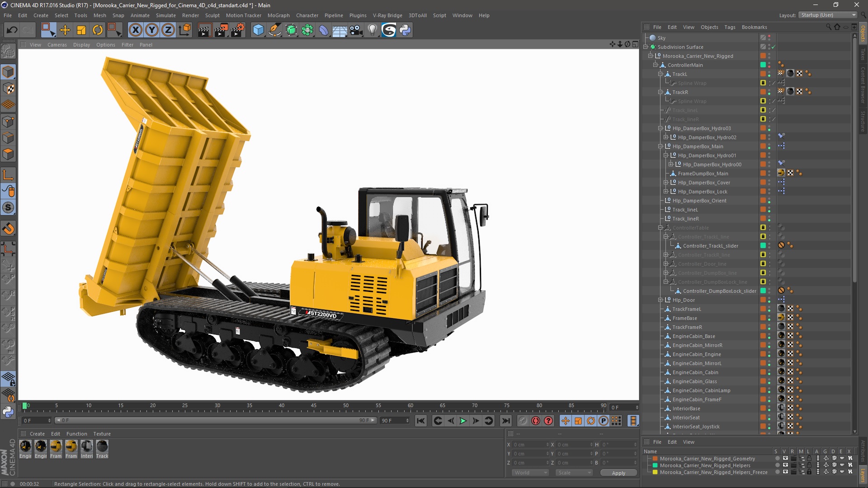Click Morooka_Carrier_New_Rigged_Helpers layer color
Image resolution: width=868 pixels, height=488 pixels.
[655, 465]
